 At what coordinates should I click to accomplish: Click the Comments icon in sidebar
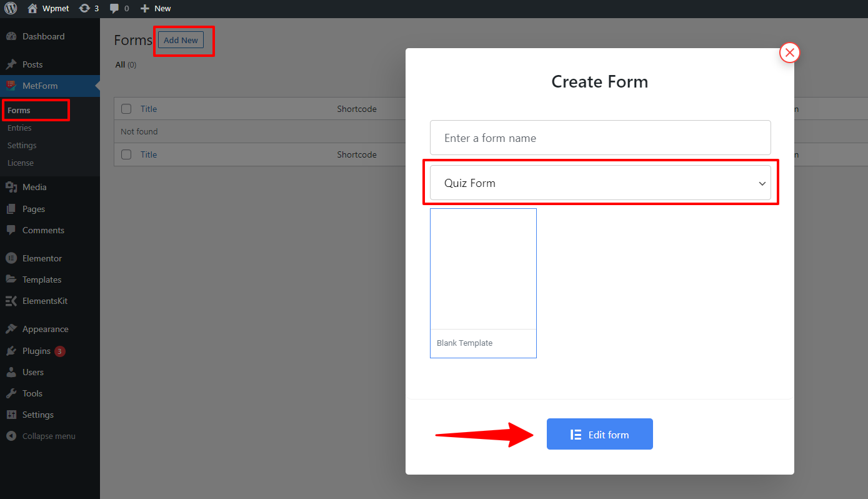click(11, 230)
